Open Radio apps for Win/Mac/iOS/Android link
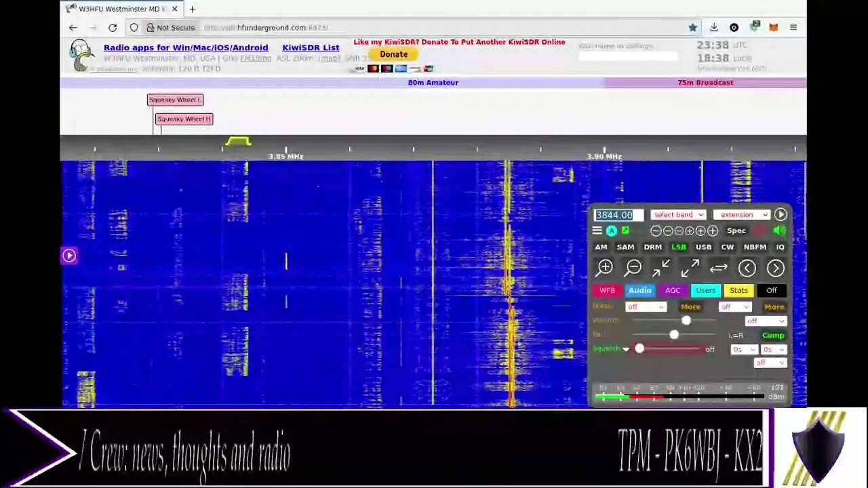The image size is (868, 488). click(x=186, y=47)
